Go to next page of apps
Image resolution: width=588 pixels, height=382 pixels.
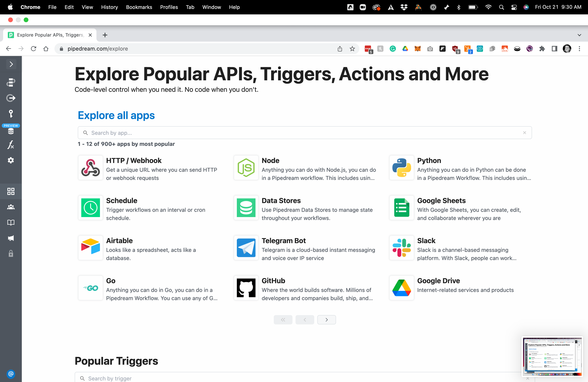pos(326,320)
